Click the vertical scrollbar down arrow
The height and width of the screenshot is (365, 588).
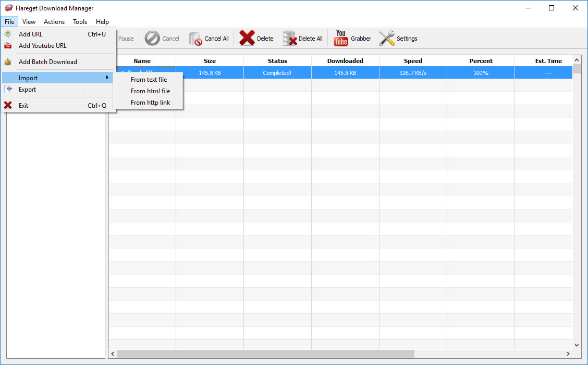click(577, 345)
